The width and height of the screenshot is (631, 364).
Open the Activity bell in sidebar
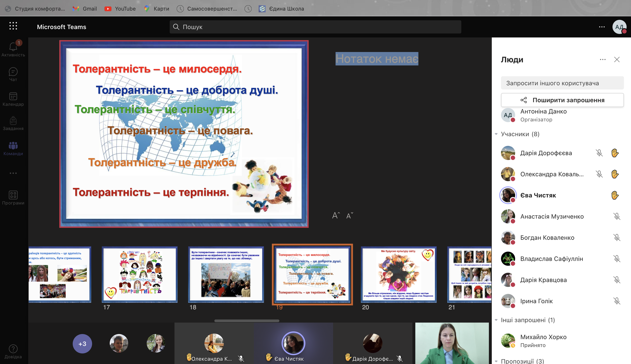coord(13,47)
